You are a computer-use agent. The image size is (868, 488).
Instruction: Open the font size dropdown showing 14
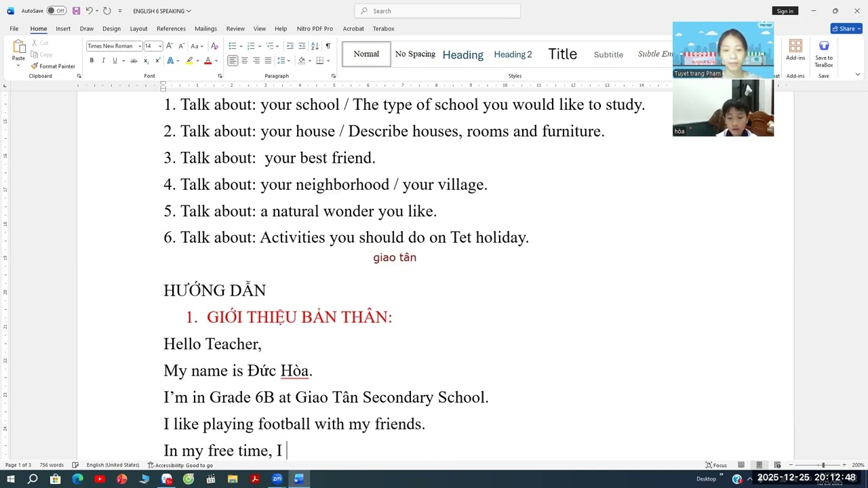(x=160, y=46)
